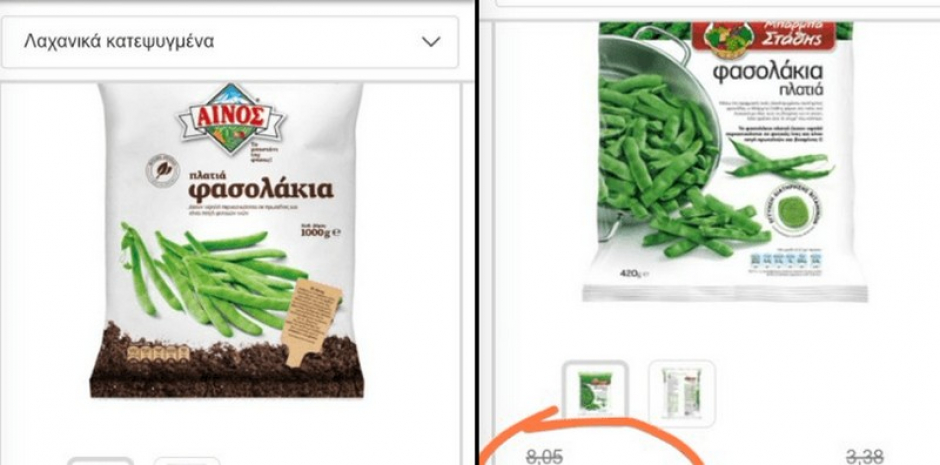Click the search field at top right
Image resolution: width=940 pixels, height=465 pixels.
[x=718, y=3]
